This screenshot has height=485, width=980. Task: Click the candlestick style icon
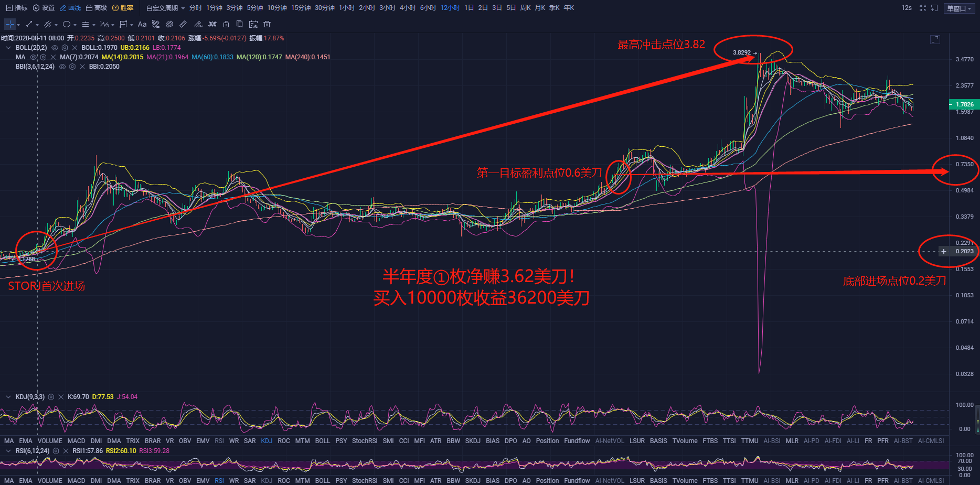(212, 24)
